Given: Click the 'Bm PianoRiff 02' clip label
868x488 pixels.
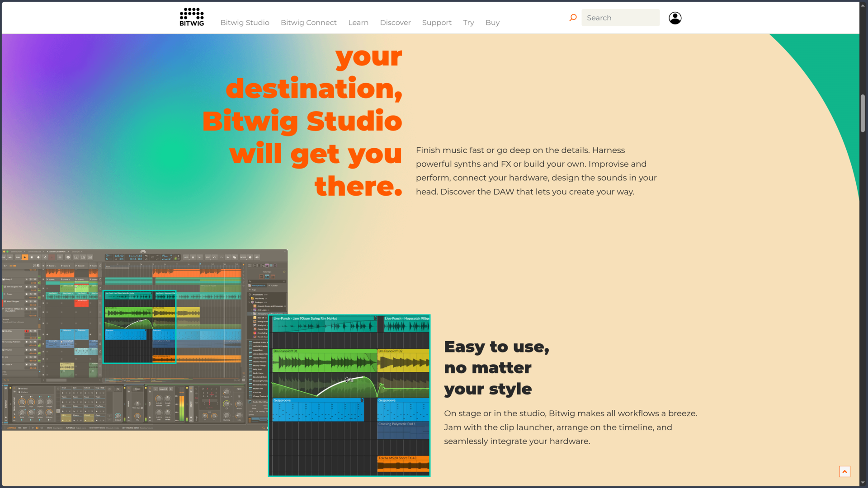Looking at the screenshot, I should click(x=390, y=351).
